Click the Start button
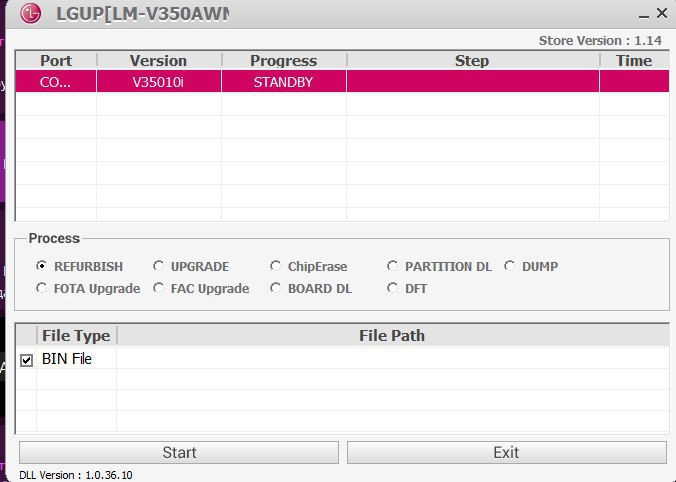This screenshot has width=676, height=482. (179, 452)
